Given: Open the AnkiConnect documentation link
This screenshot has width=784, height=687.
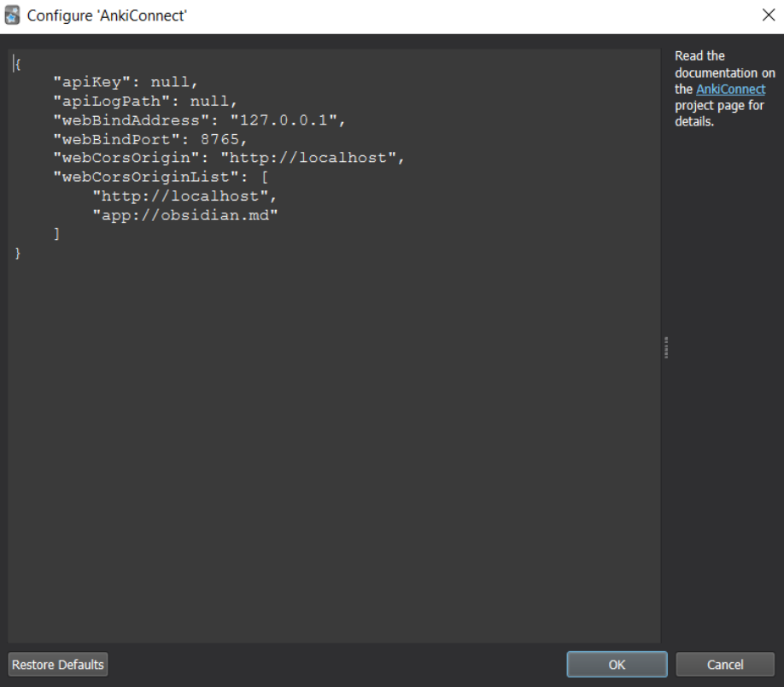Looking at the screenshot, I should tap(730, 89).
